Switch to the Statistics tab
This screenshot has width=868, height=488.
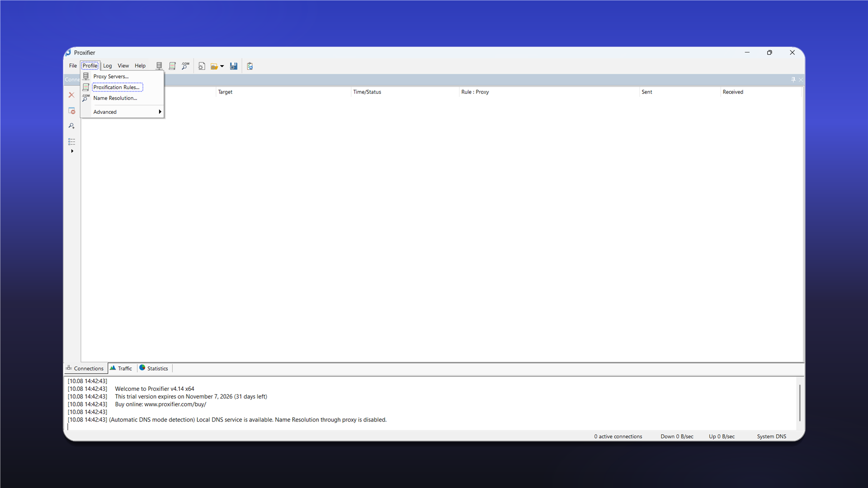(154, 368)
